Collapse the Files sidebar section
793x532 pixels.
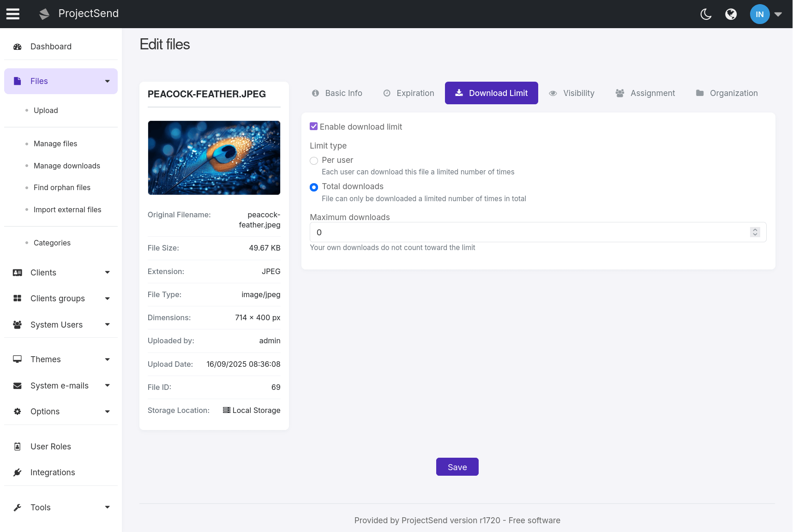(107, 81)
